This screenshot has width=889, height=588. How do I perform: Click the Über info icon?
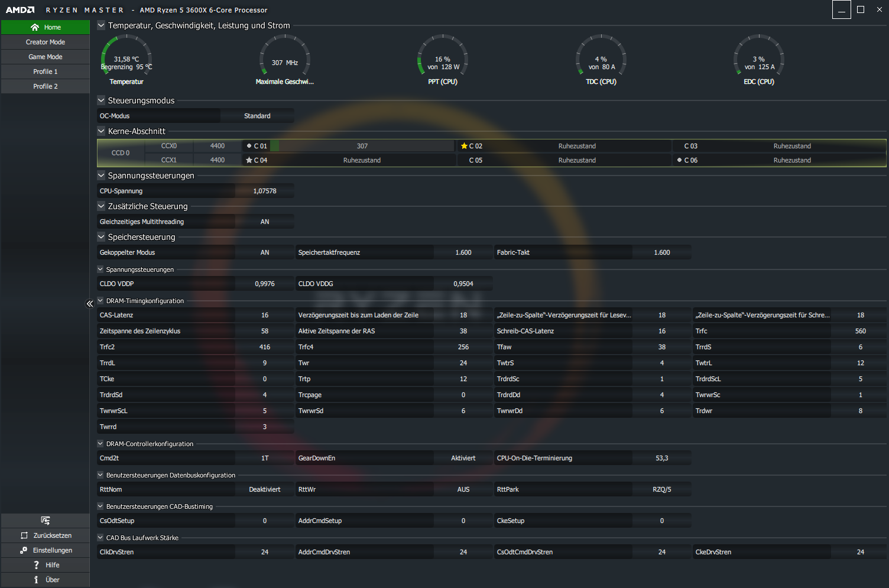coord(36,580)
